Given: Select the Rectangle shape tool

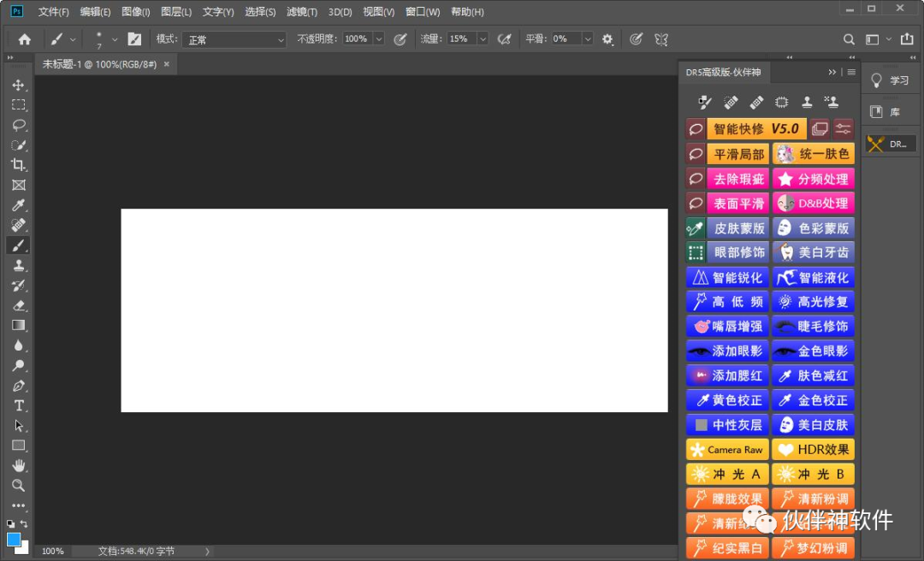Looking at the screenshot, I should tap(18, 446).
